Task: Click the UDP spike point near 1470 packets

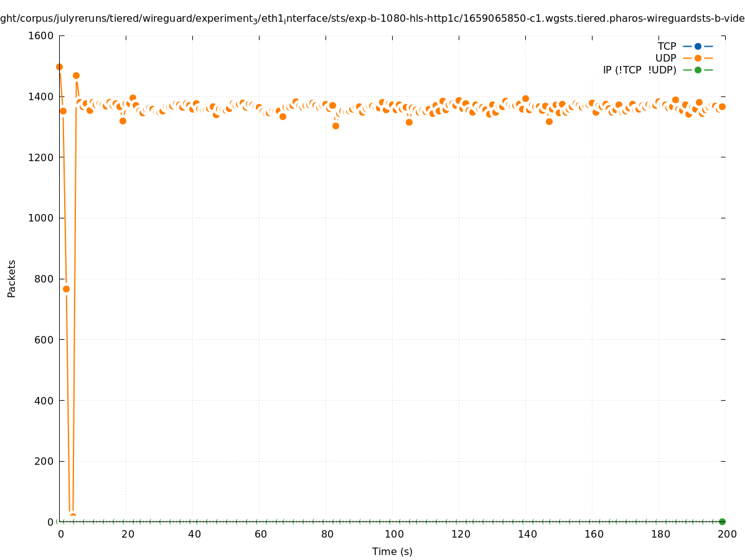Action: click(76, 75)
